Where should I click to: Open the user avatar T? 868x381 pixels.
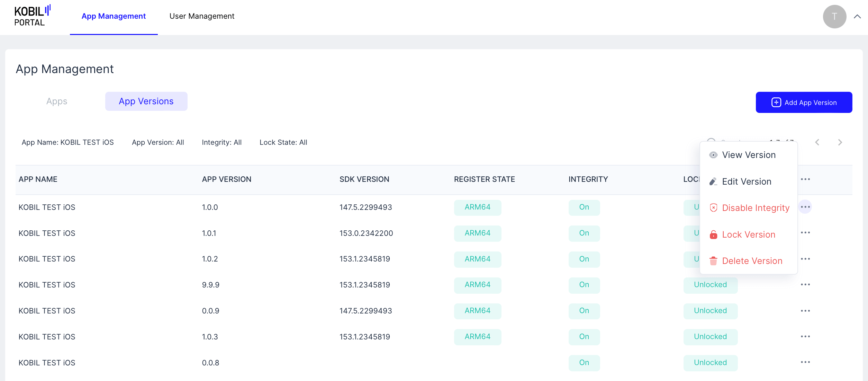pos(834,16)
